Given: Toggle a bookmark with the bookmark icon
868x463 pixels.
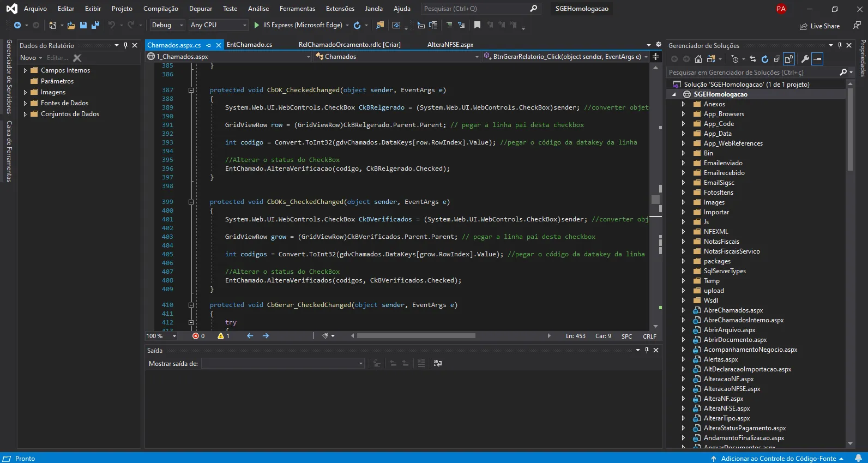Looking at the screenshot, I should tap(477, 25).
